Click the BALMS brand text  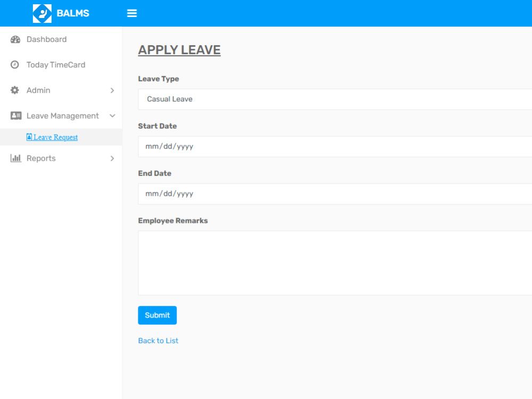(x=73, y=13)
